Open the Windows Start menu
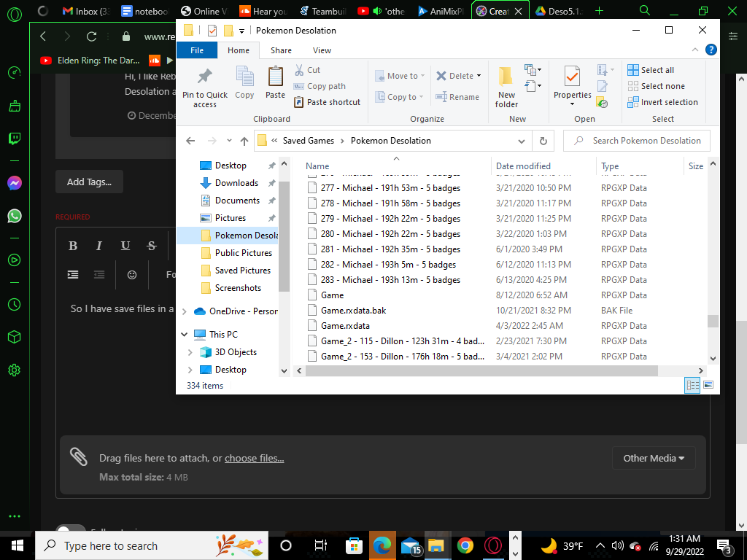The height and width of the screenshot is (560, 747). coord(18,545)
